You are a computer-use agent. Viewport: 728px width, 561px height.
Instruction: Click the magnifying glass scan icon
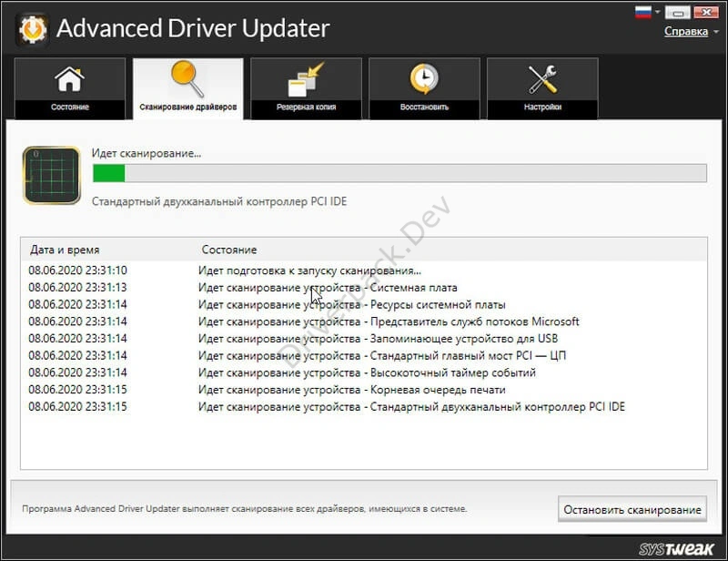187,78
